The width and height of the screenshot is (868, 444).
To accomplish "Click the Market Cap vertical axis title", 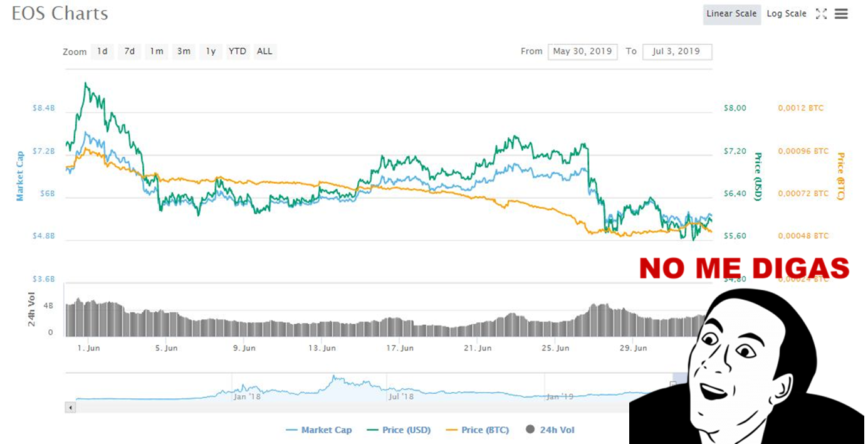I will pos(19,176).
